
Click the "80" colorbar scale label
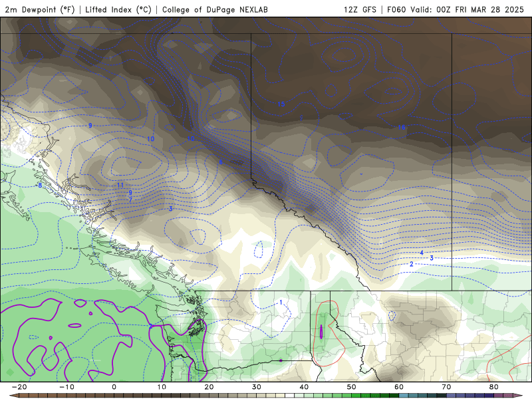[x=494, y=387]
